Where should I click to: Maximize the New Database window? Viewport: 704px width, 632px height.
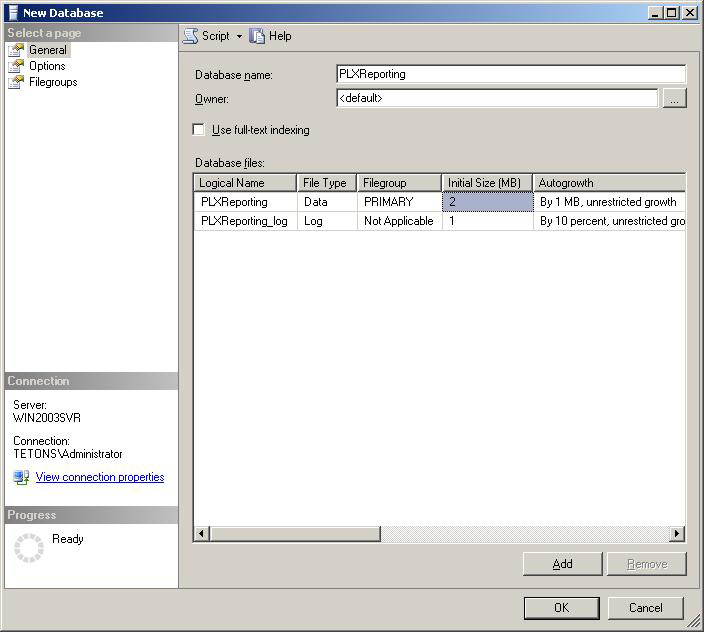coord(672,13)
